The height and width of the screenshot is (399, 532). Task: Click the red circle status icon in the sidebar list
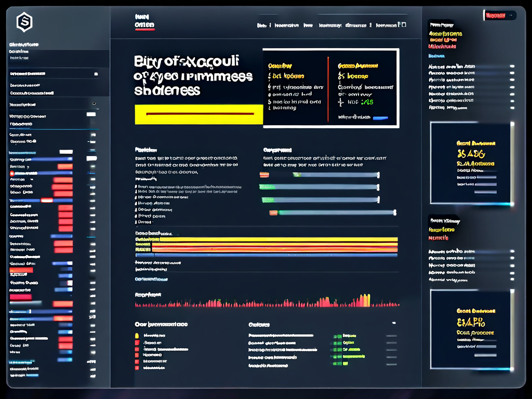(11, 172)
